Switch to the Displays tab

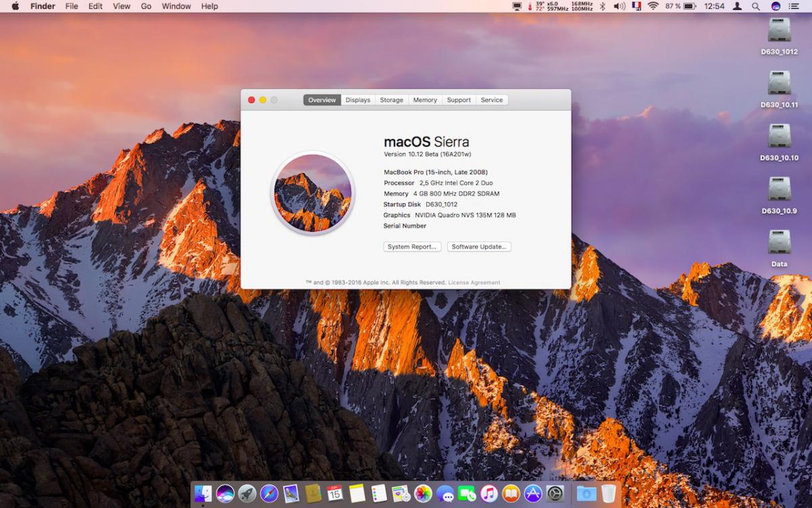(357, 100)
